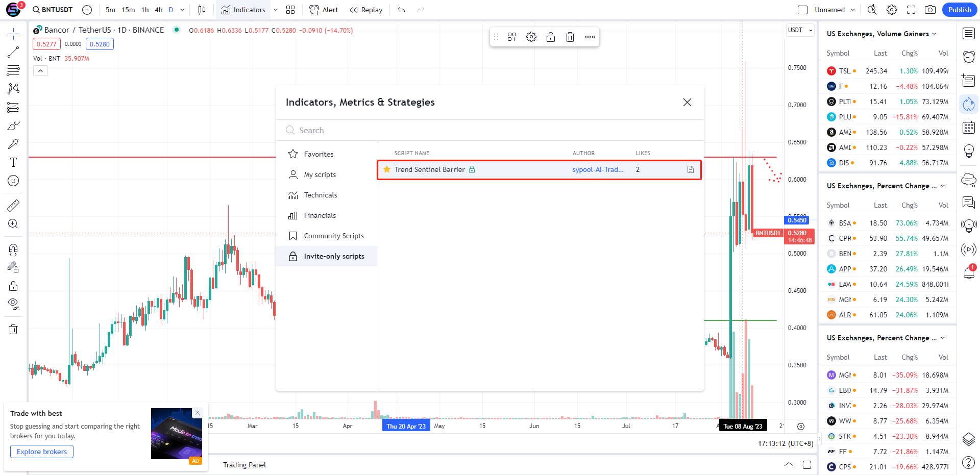Expand the time interval dropdown arrow
This screenshot has height=475, width=980.
(x=182, y=10)
